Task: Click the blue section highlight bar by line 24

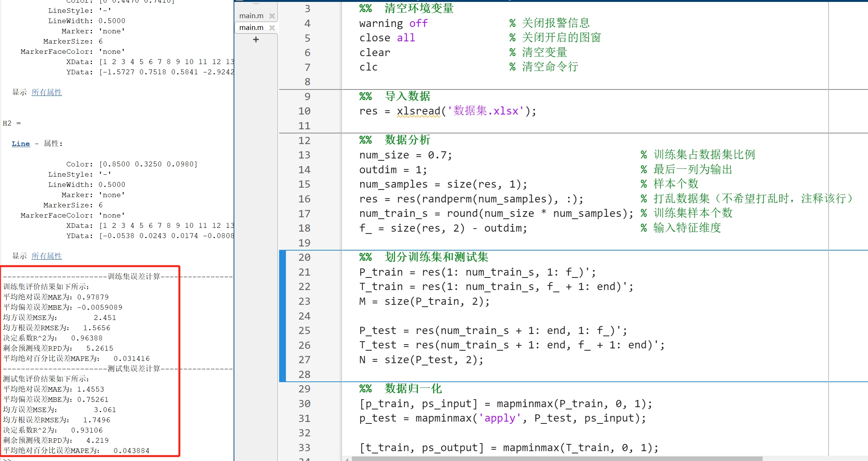Action: coord(283,316)
